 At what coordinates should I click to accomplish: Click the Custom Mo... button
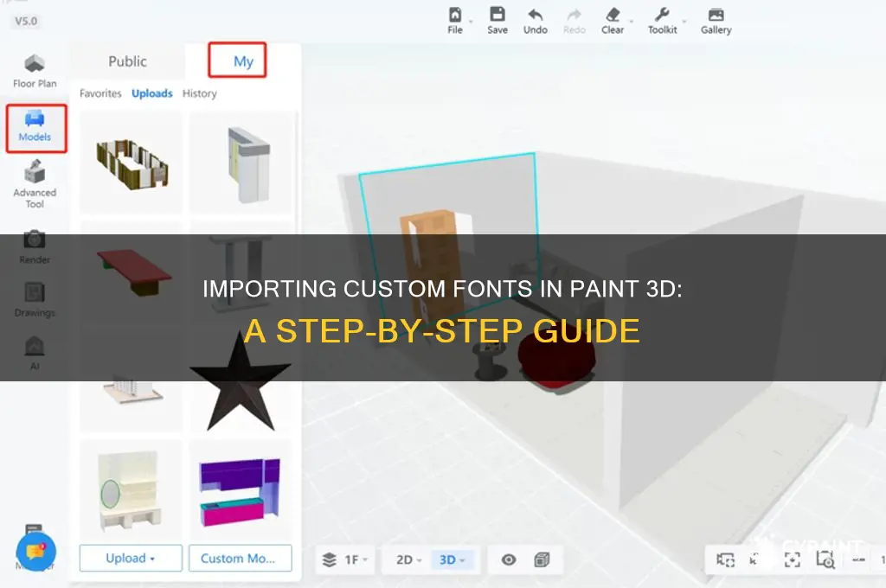241,558
